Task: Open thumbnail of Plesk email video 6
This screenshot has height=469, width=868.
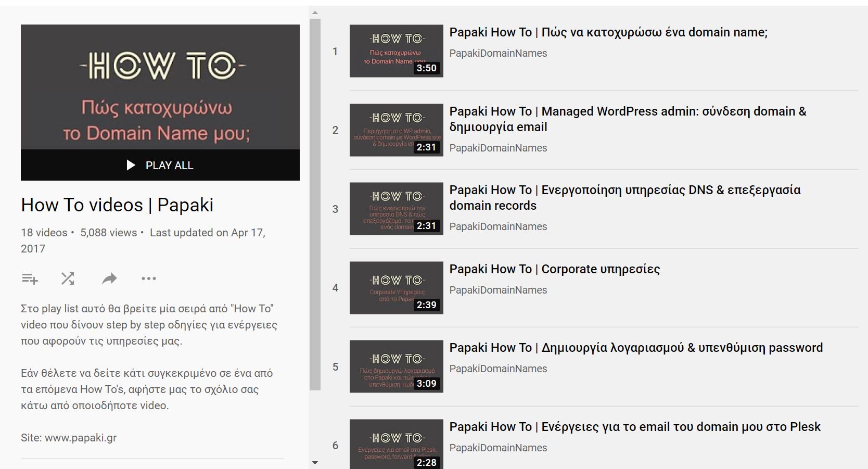Action: [x=397, y=444]
